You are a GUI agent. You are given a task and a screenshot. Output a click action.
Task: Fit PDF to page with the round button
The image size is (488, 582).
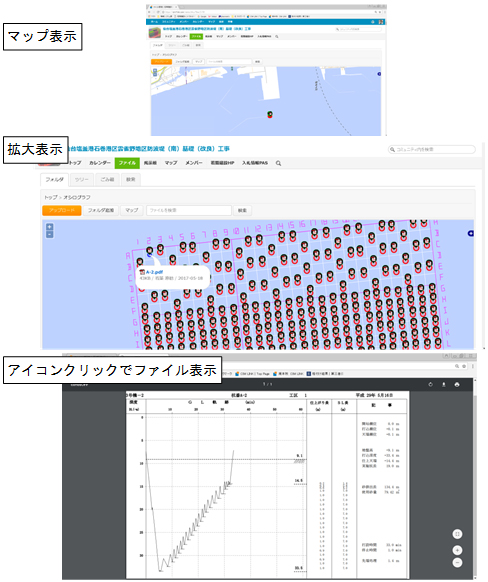(x=457, y=534)
